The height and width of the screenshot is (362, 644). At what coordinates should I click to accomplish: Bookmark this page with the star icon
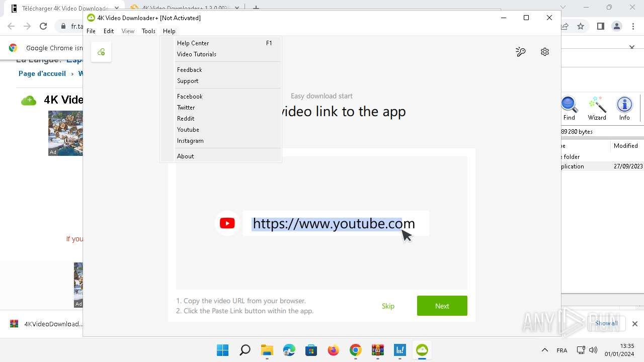(581, 26)
